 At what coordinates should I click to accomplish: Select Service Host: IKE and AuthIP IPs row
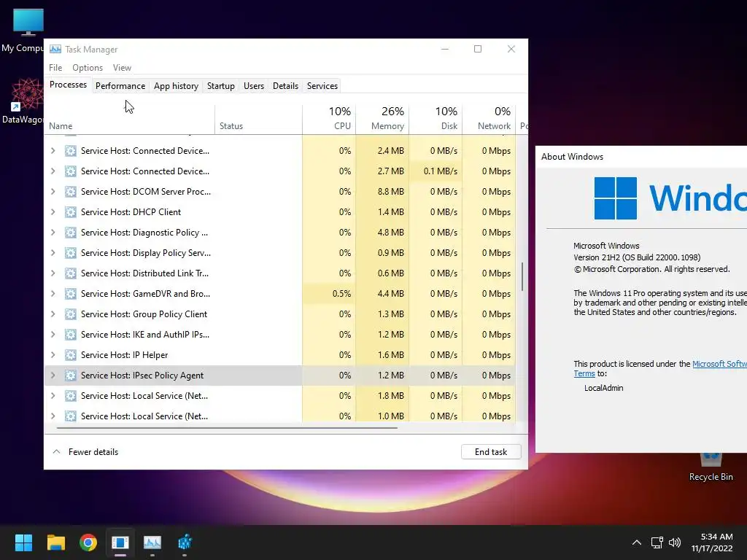pos(280,334)
